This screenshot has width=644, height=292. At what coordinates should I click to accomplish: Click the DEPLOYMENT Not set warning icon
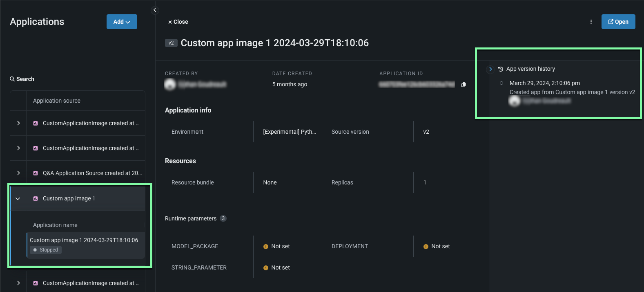[x=426, y=247]
